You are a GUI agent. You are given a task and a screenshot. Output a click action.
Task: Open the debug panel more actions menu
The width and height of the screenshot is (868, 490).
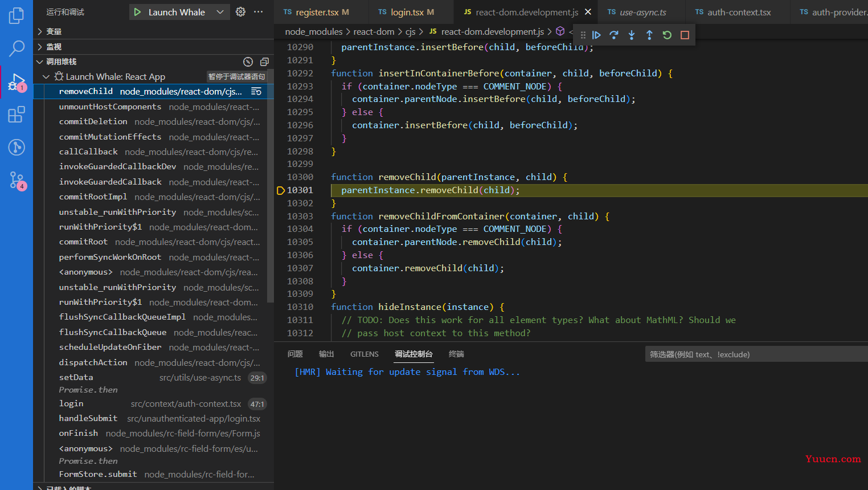pyautogui.click(x=259, y=12)
